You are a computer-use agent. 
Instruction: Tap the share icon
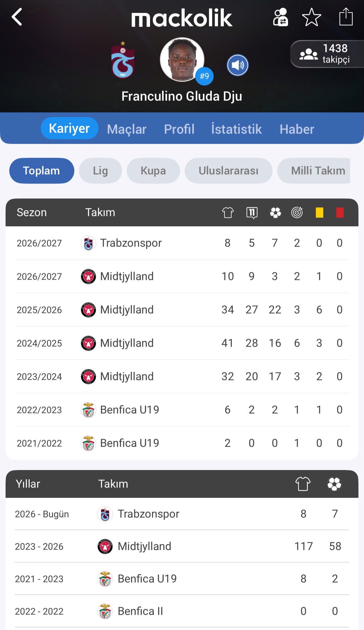pos(346,16)
